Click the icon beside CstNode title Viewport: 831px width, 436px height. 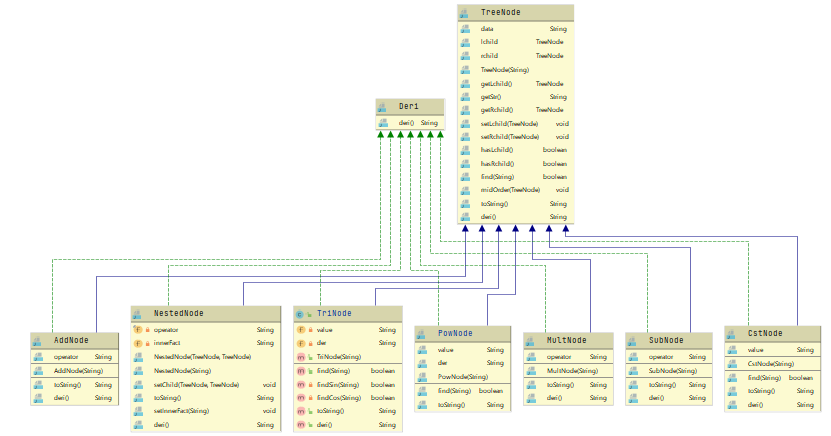tap(731, 334)
